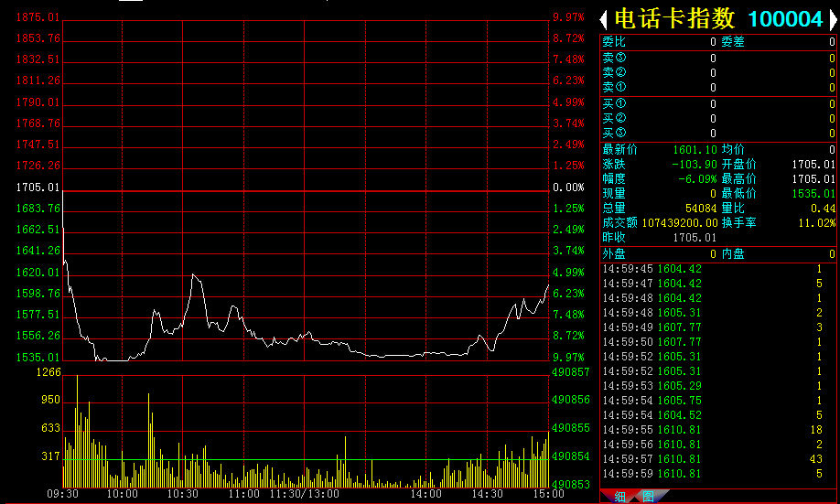Image resolution: width=840 pixels, height=504 pixels.
Task: Click the 1620.01 price axis label
Action: (38, 273)
